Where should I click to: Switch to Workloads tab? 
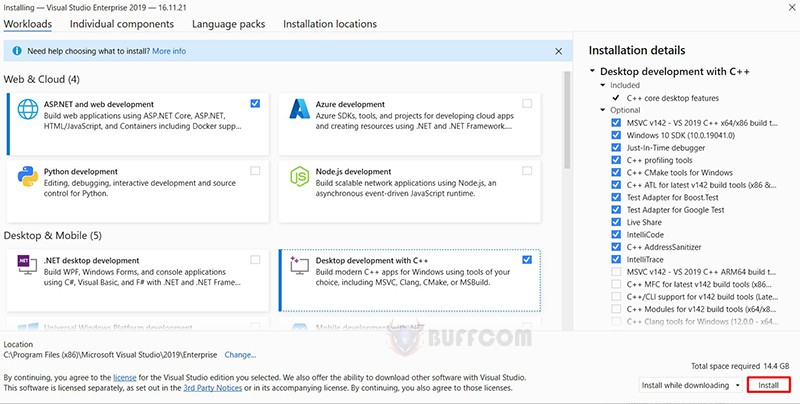click(x=28, y=24)
